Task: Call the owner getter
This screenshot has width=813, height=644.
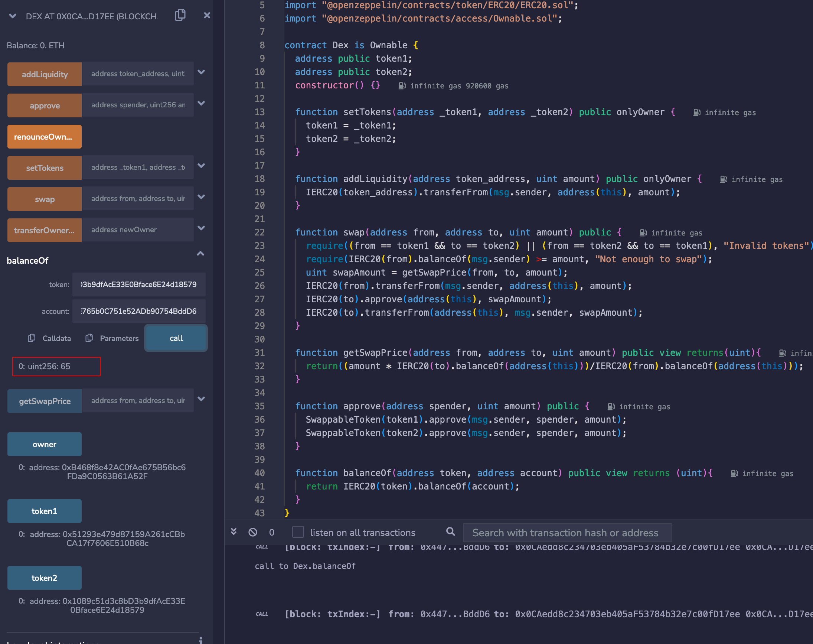Action: (45, 445)
